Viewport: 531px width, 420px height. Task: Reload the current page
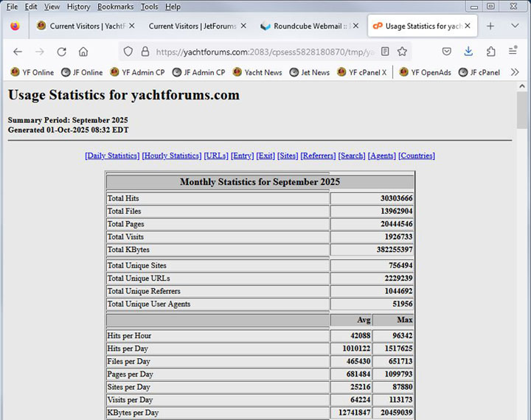62,52
